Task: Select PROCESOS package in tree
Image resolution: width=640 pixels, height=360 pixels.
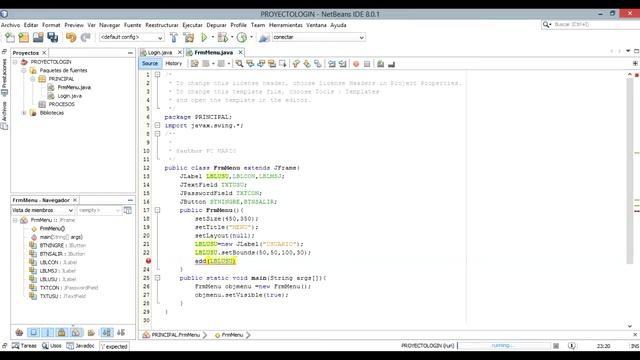Action: click(x=62, y=104)
